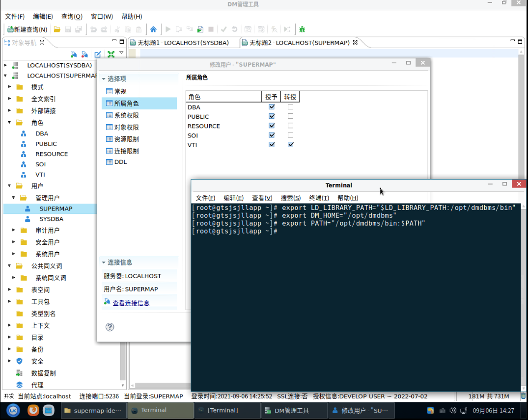Image resolution: width=528 pixels, height=420 pixels.
Task: Collapse the 角色 folder node
Action: click(9, 122)
